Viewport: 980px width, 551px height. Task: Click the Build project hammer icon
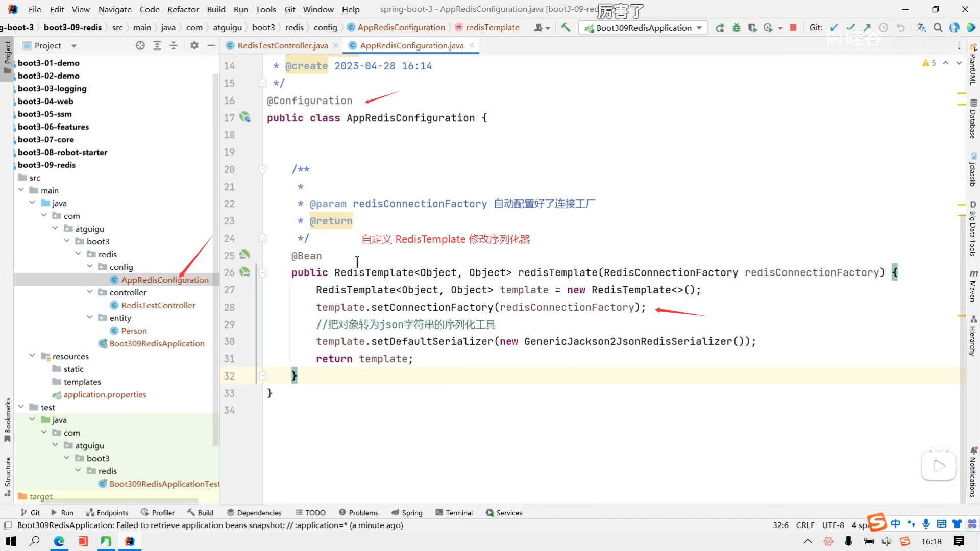(x=566, y=28)
